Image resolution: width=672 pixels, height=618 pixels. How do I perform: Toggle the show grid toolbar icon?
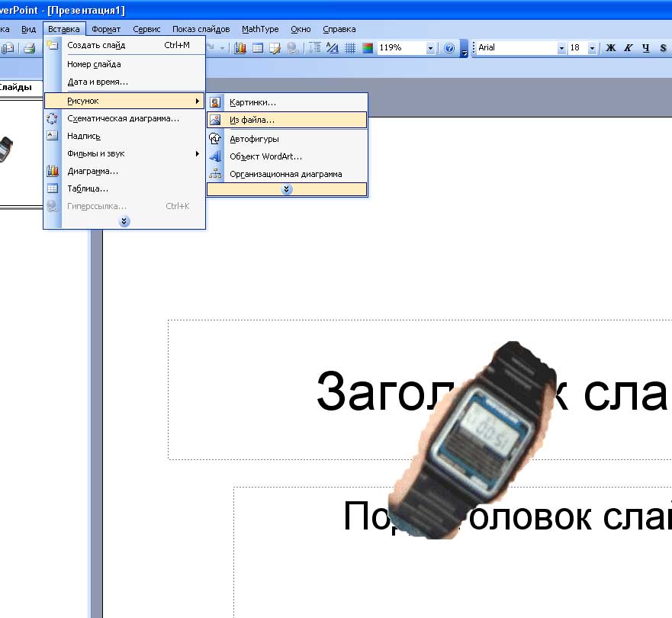click(x=350, y=48)
